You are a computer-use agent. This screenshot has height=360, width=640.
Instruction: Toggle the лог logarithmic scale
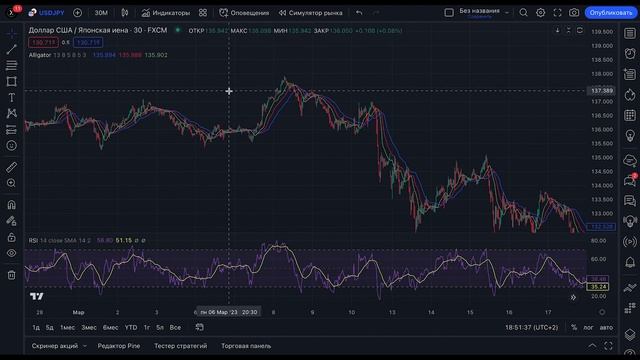588,327
